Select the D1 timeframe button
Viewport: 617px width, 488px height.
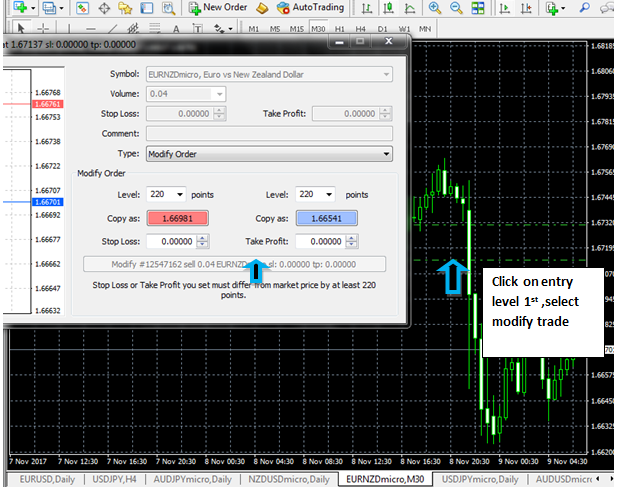383,29
